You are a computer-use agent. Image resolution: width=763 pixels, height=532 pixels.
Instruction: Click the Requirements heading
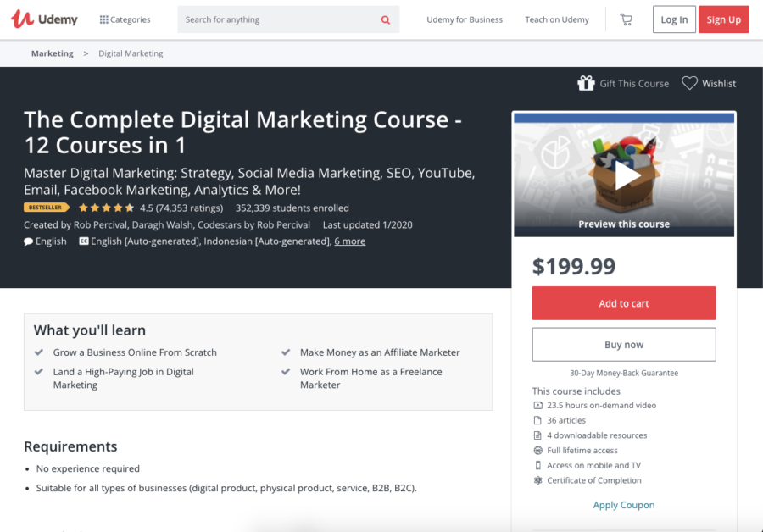click(70, 446)
